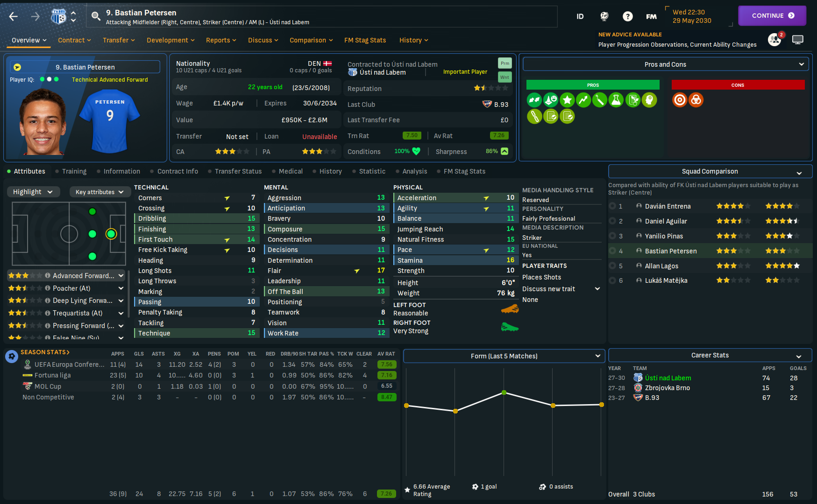
Task: Click the purple Continue button
Action: (772, 16)
